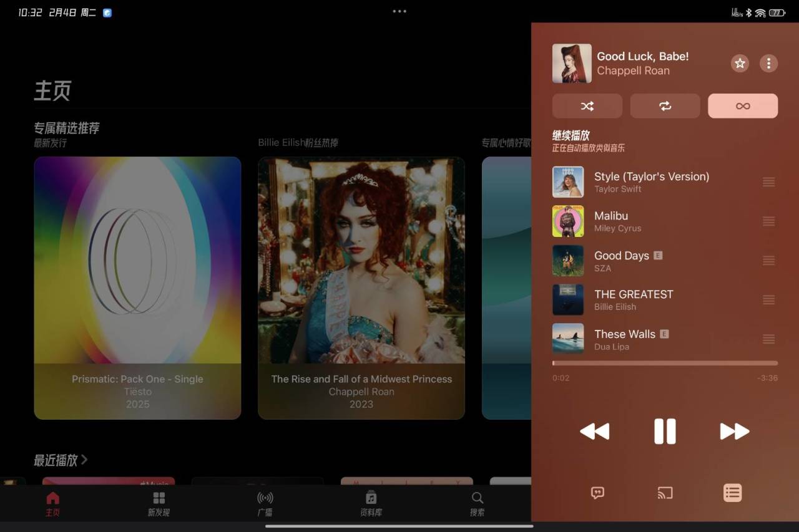Play These Walls by Dua Lipa

(665, 339)
